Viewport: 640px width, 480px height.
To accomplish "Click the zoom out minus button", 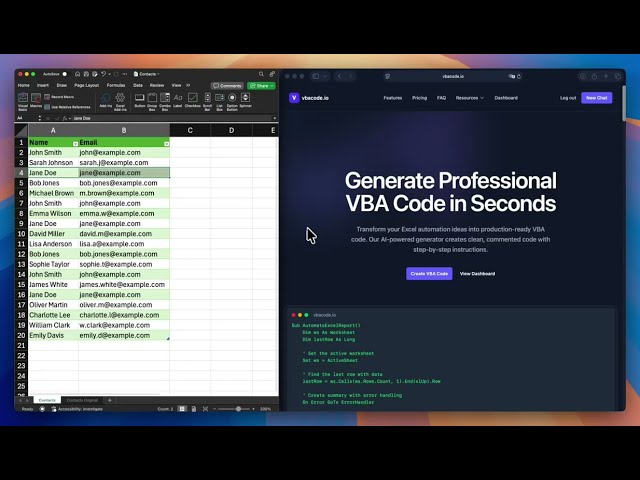I will click(x=215, y=409).
